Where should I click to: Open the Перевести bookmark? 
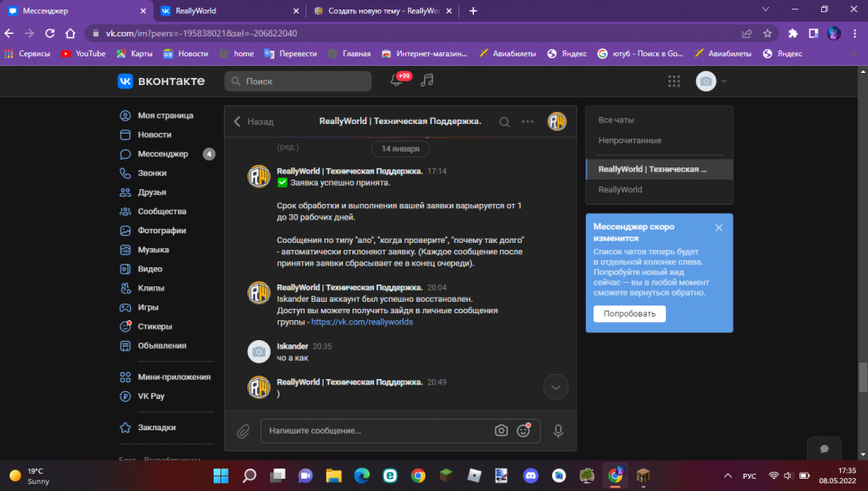[291, 54]
